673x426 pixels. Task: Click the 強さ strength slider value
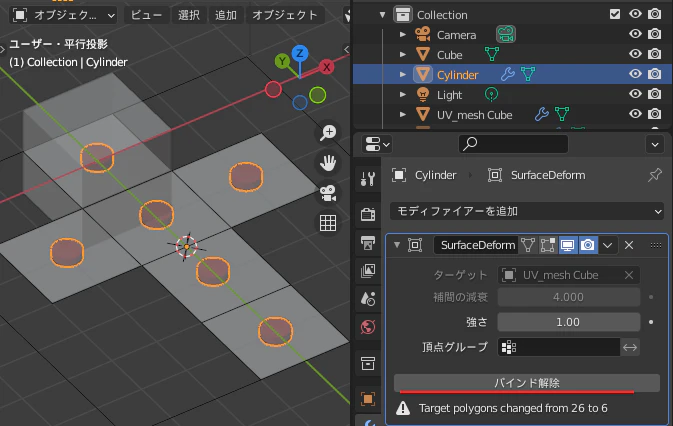click(x=569, y=322)
